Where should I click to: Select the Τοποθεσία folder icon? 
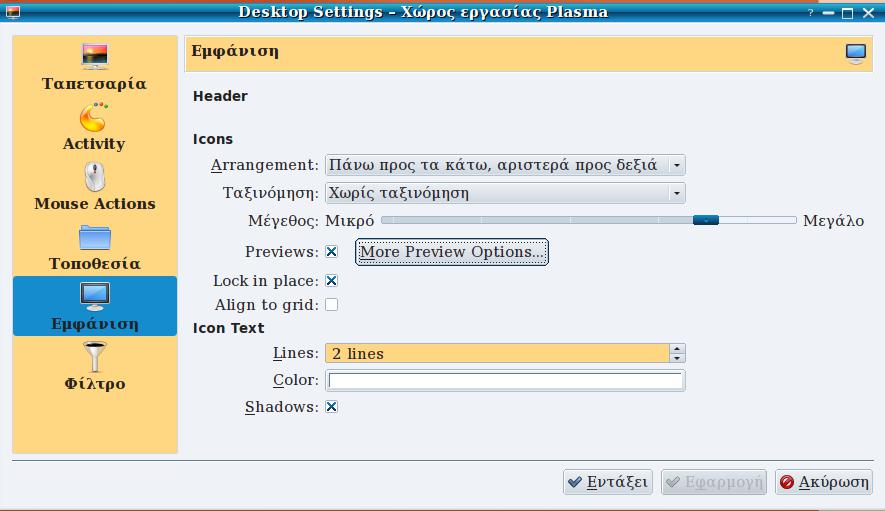(x=95, y=238)
